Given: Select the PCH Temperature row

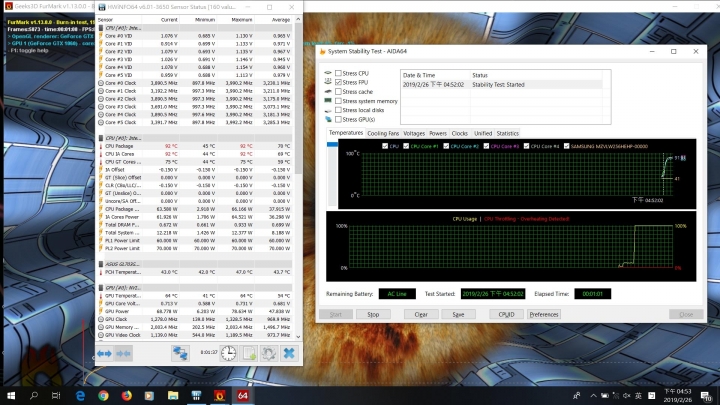Looking at the screenshot, I should click(194, 272).
